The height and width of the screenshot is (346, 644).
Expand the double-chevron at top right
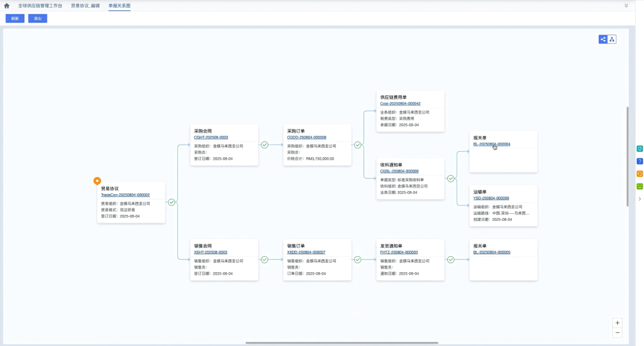pyautogui.click(x=626, y=5)
